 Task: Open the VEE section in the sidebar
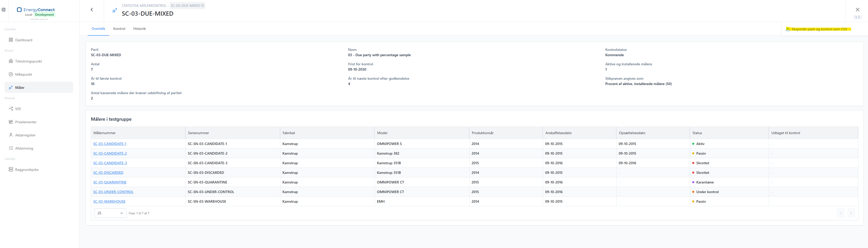tap(39, 109)
